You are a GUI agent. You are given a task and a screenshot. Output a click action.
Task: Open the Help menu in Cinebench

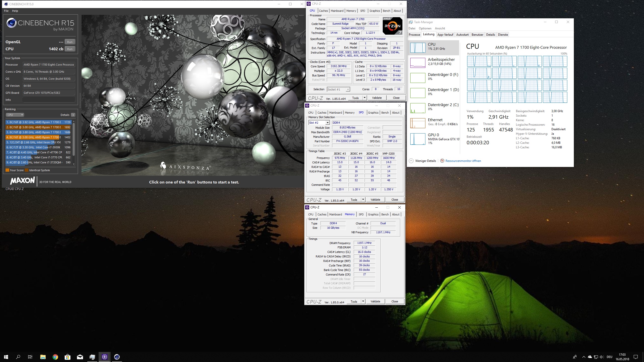[15, 11]
